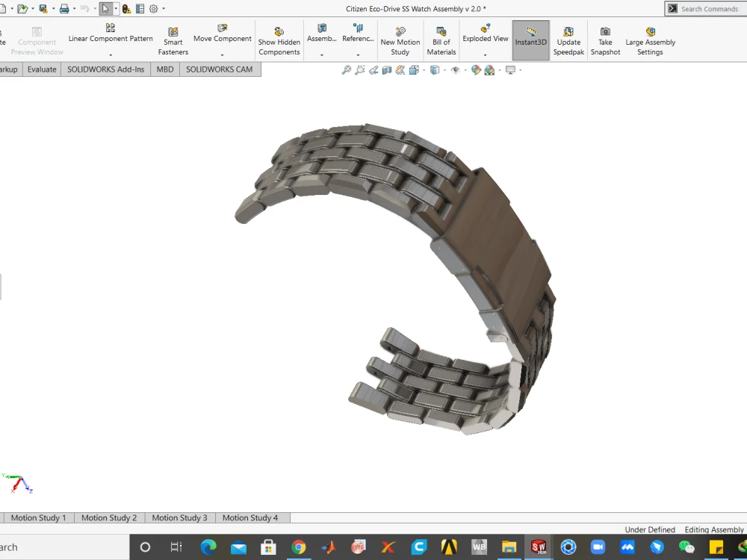Activate Section View icon

tap(387, 70)
